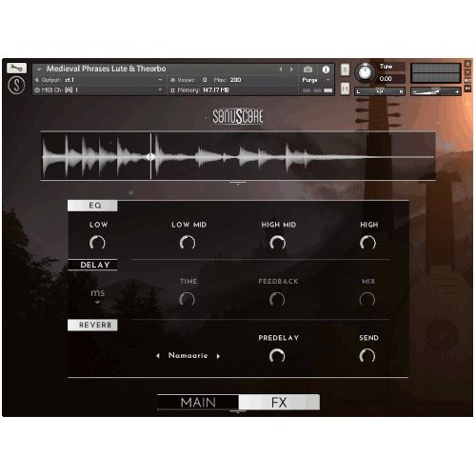Click the Tune knob
476x476 pixels.
coord(365,72)
